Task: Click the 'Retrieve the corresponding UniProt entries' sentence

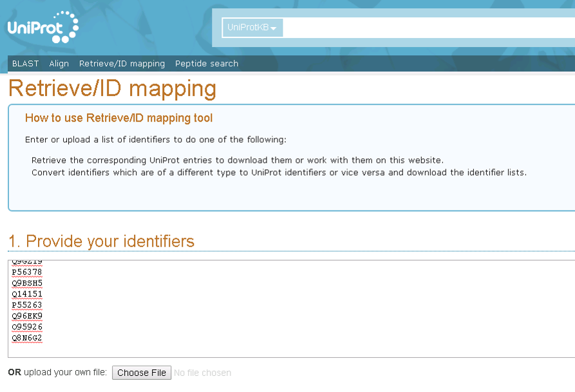Action: coord(238,160)
